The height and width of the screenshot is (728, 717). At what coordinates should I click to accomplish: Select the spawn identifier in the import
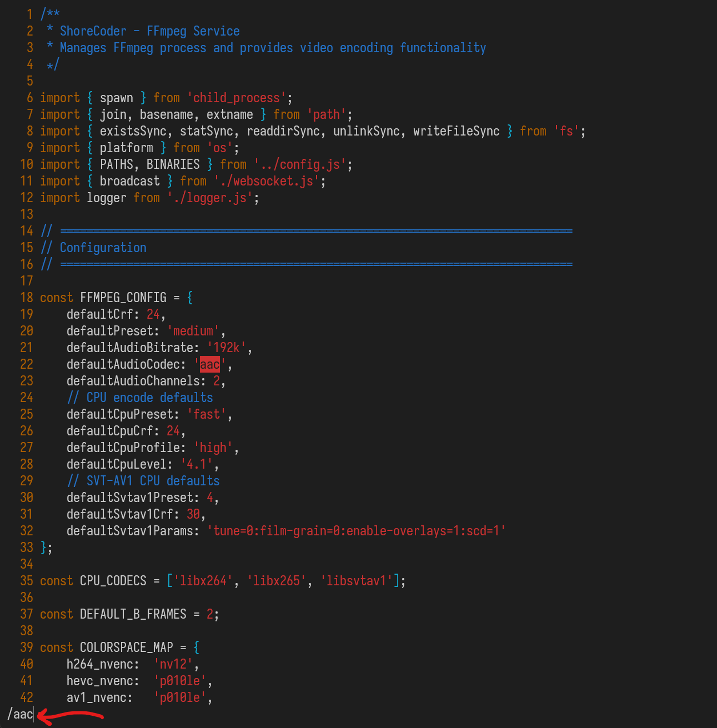(x=117, y=98)
